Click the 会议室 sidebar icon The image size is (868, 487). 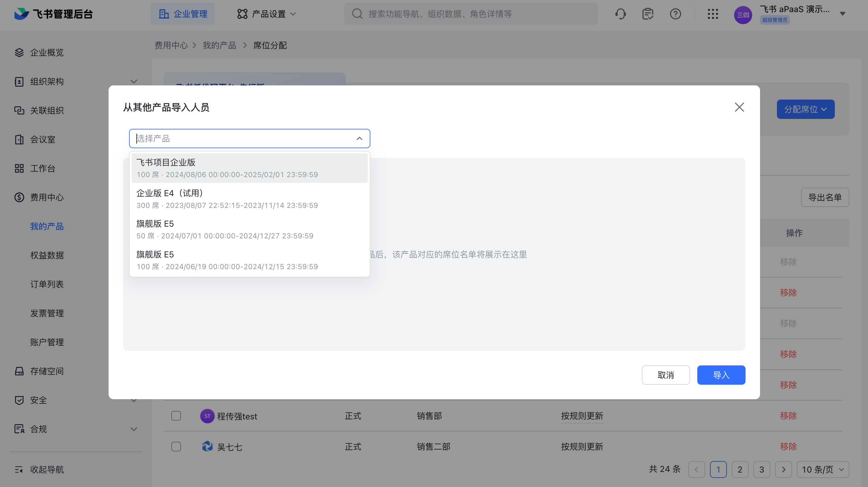click(x=19, y=139)
